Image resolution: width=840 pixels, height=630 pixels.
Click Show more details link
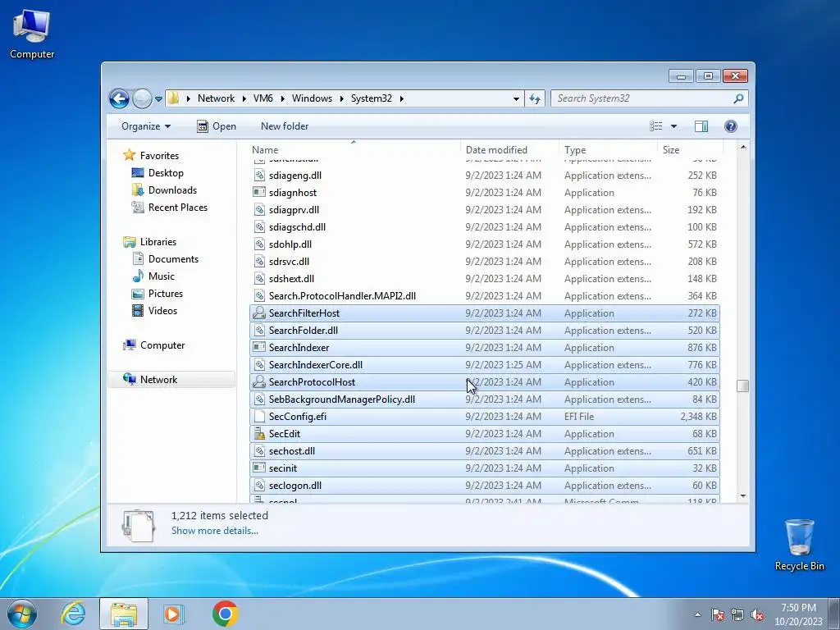tap(214, 531)
